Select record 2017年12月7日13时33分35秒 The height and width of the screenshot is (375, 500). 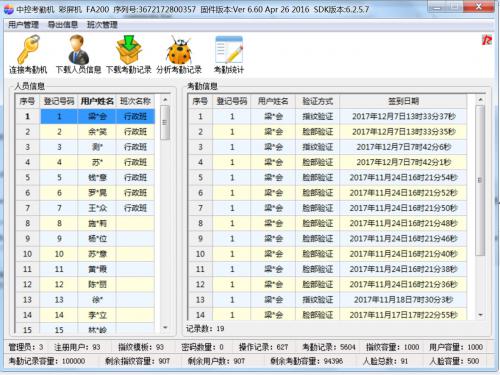[328, 132]
